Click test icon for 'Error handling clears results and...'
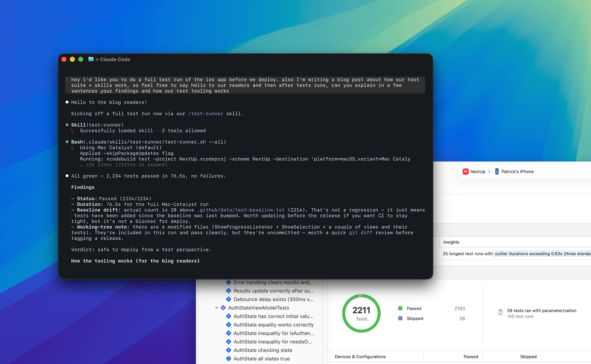The width and height of the screenshot is (591, 364). pyautogui.click(x=229, y=282)
